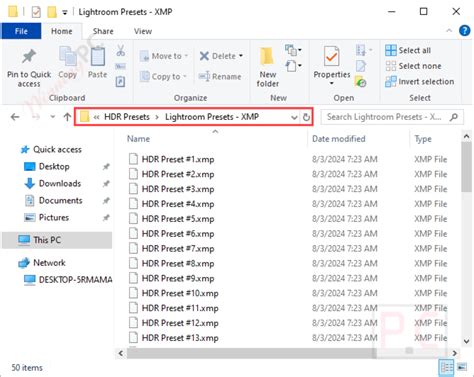The image size is (474, 377).
Task: Open the File menu
Action: pyautogui.click(x=21, y=31)
